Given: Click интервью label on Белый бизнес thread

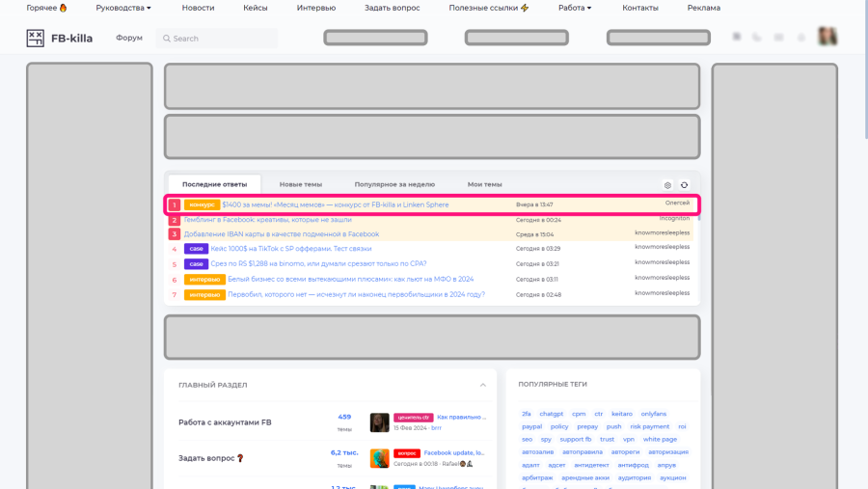Looking at the screenshot, I should (204, 279).
